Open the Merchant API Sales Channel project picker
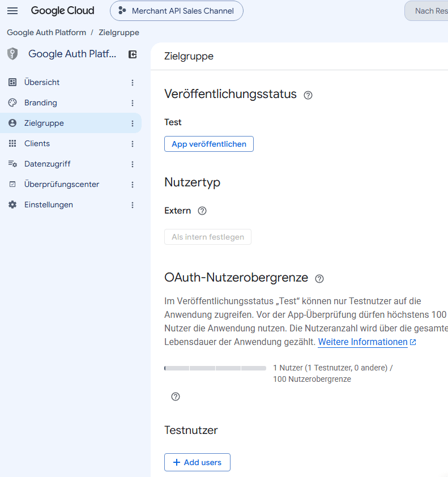The image size is (448, 477). tap(176, 11)
